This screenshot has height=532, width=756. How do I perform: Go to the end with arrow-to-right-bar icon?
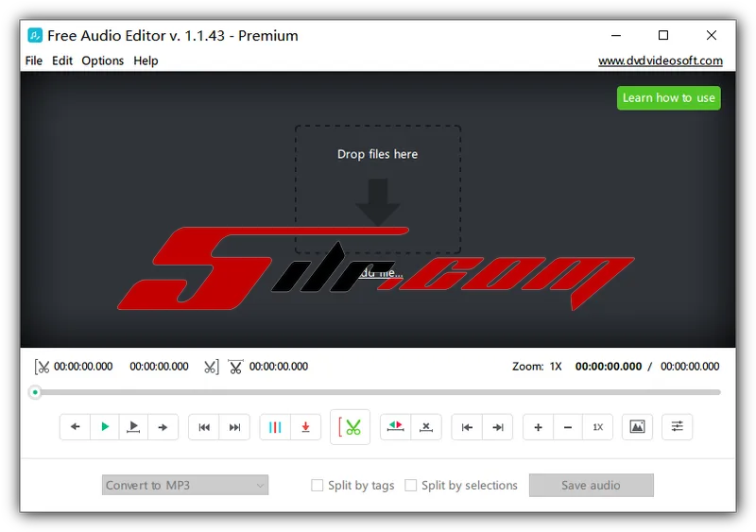tap(498, 427)
